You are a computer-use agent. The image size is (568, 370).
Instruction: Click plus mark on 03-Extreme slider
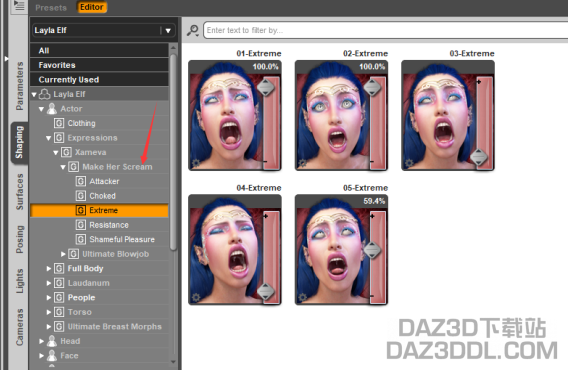tap(479, 82)
